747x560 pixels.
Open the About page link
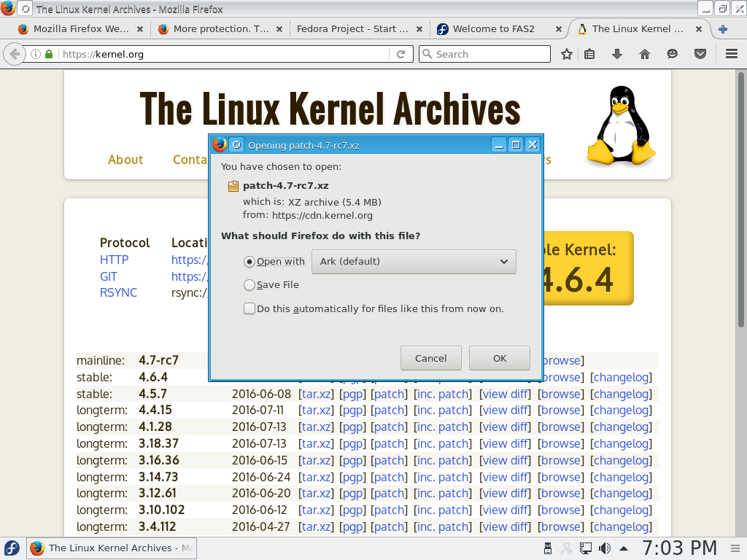click(125, 160)
